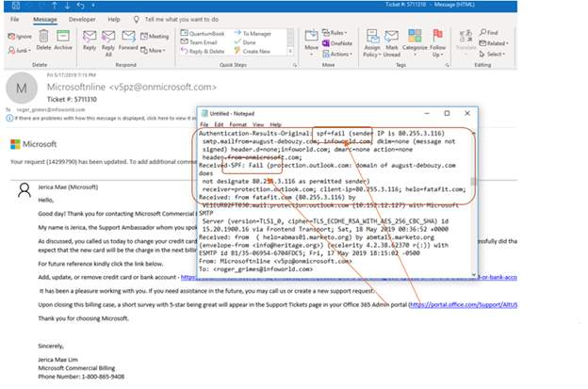Open the Select dropdown in Editing
The height and width of the screenshot is (389, 588).
tap(492, 54)
